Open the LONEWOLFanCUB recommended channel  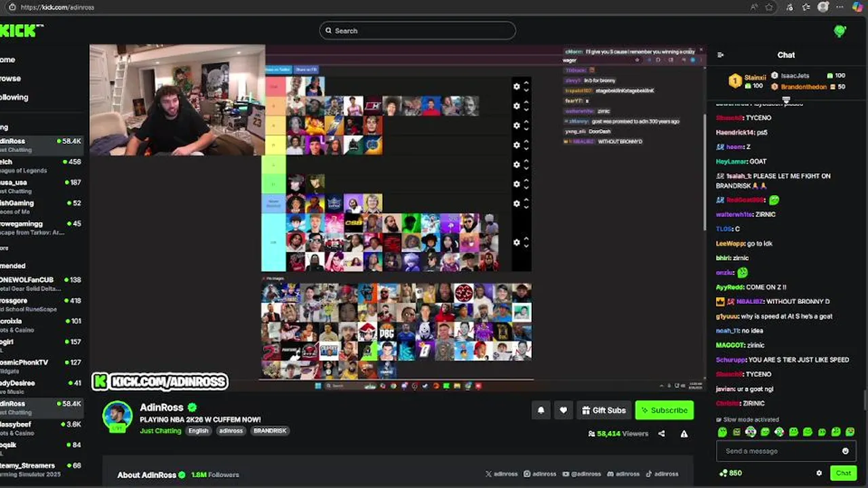tap(41, 284)
